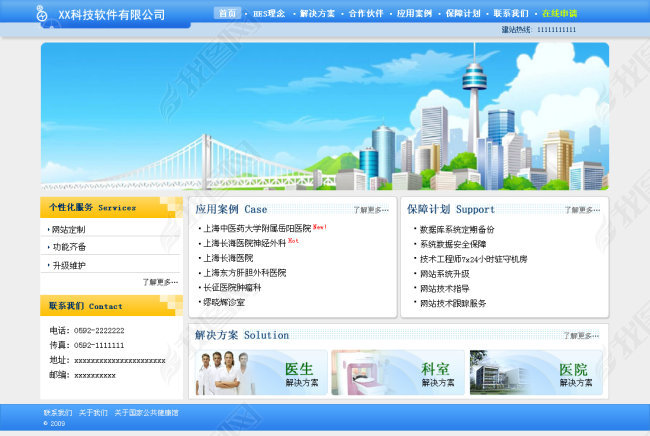Image resolution: width=650 pixels, height=436 pixels.
Task: Click 了解更多 in the 保障计划 Support panel
Action: click(x=582, y=210)
